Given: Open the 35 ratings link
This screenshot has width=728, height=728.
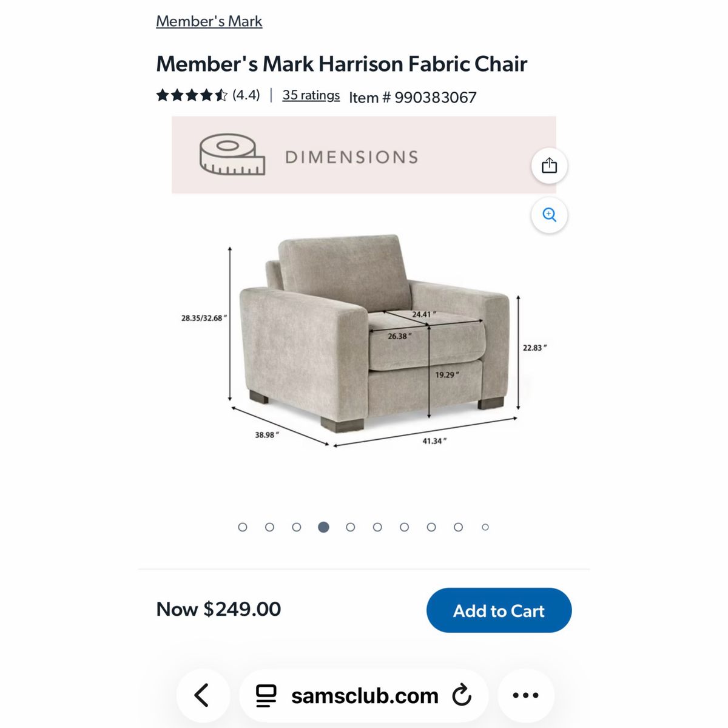Looking at the screenshot, I should point(311,95).
